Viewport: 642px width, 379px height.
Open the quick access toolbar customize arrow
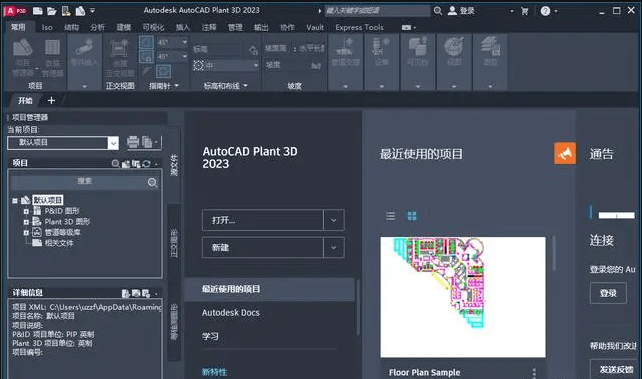[93, 11]
